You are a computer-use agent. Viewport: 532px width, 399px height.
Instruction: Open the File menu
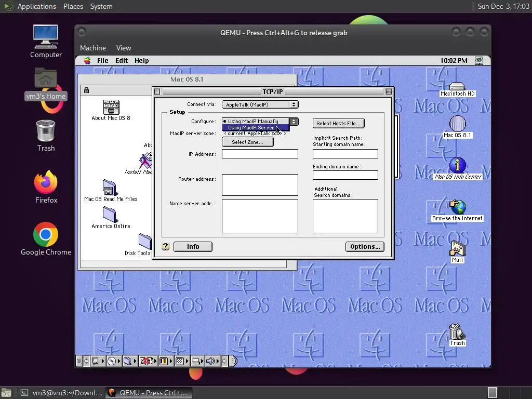(102, 60)
